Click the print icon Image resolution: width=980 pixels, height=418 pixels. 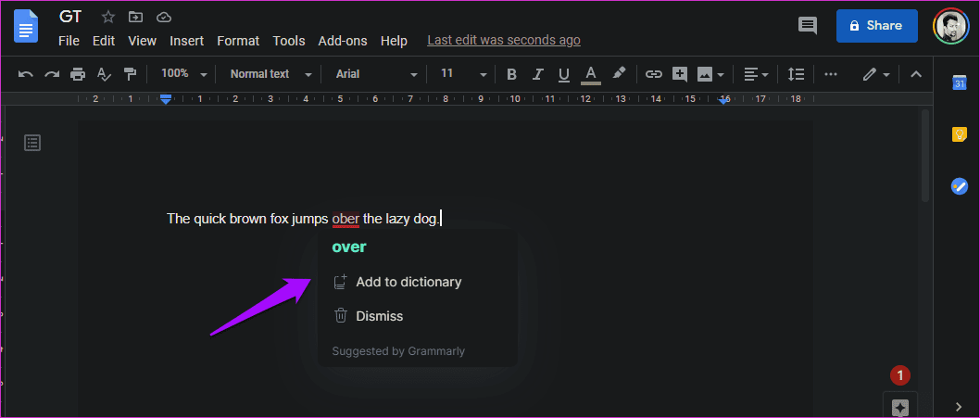pos(78,74)
